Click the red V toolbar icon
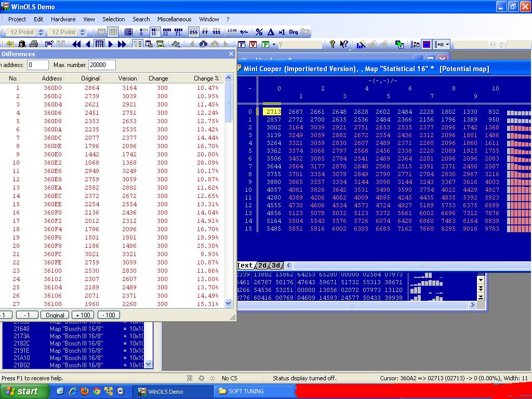The image size is (532, 399). (x=253, y=45)
